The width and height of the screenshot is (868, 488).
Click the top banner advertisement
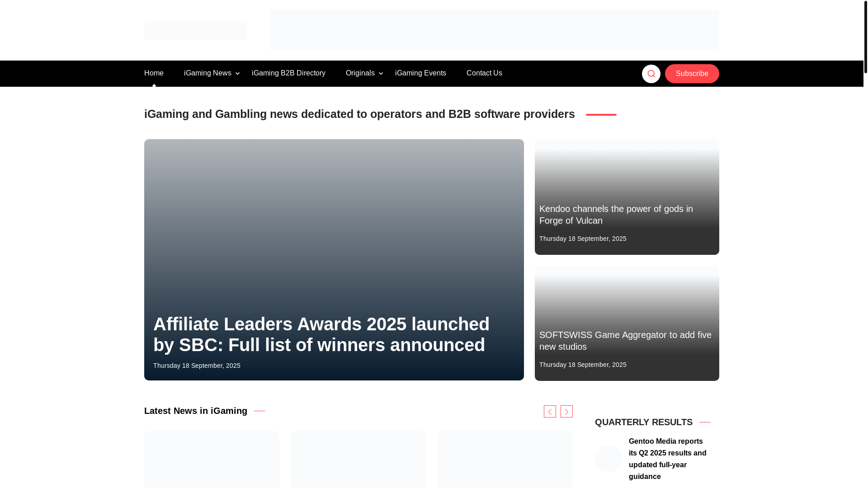(495, 30)
